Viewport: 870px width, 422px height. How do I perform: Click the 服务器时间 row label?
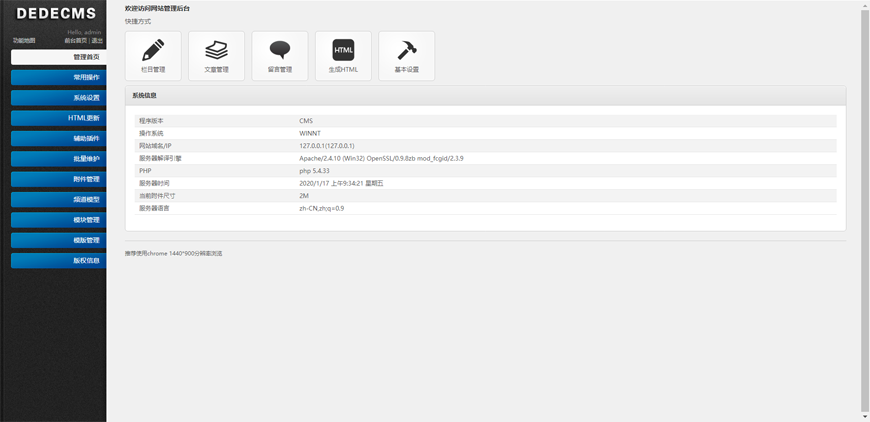tap(154, 184)
